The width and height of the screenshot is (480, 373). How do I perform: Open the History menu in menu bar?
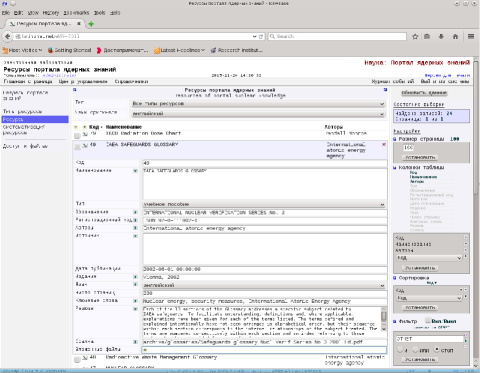pos(51,13)
